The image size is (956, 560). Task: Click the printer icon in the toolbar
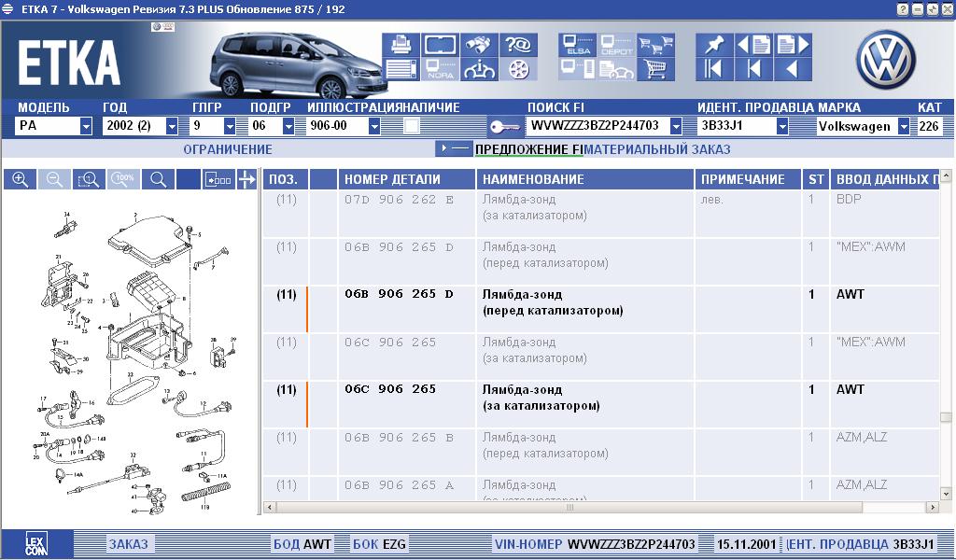[x=401, y=45]
